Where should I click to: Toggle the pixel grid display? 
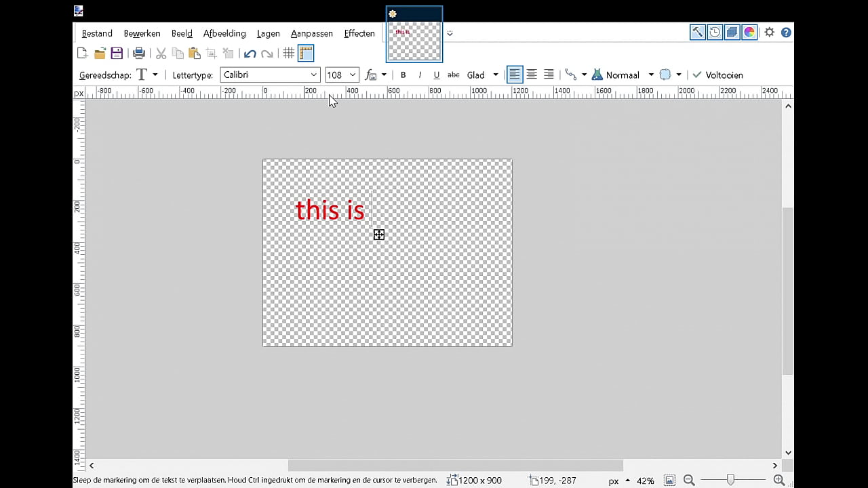(289, 54)
